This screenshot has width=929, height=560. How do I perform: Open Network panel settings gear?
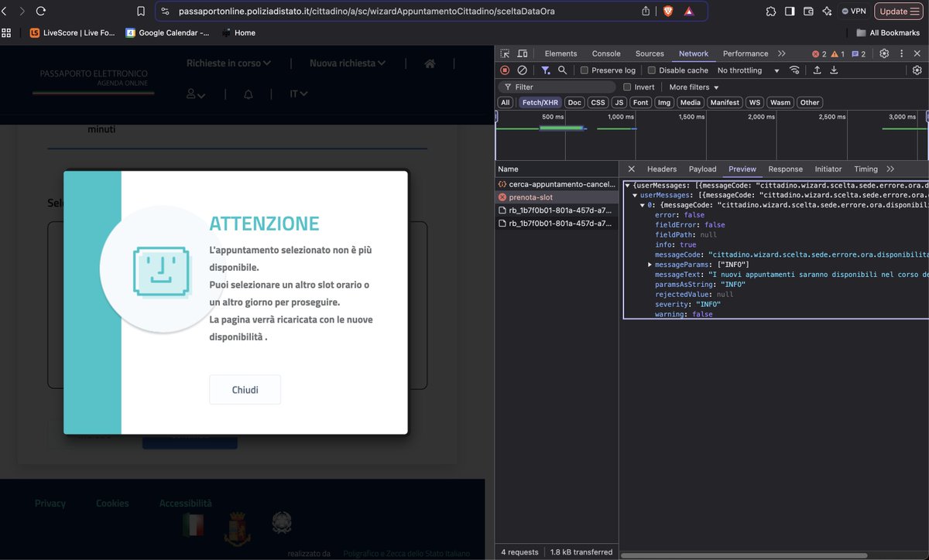pos(917,70)
